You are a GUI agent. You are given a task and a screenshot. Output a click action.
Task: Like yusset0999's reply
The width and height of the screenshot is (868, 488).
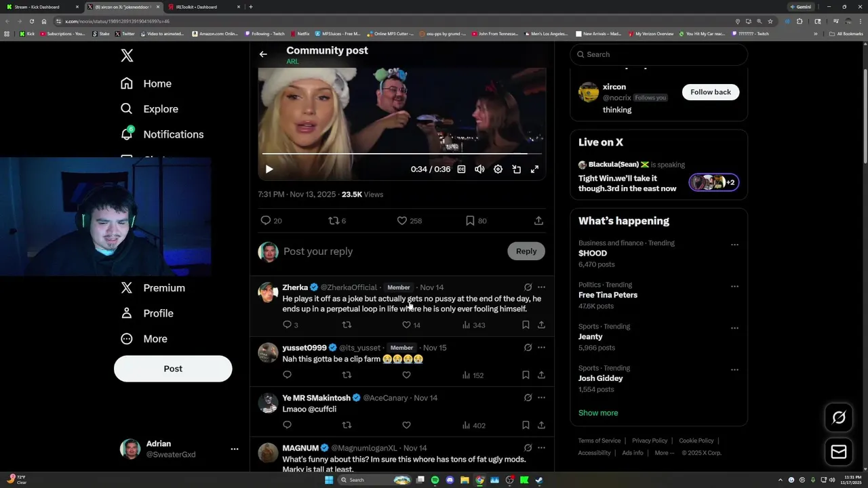coord(406,375)
